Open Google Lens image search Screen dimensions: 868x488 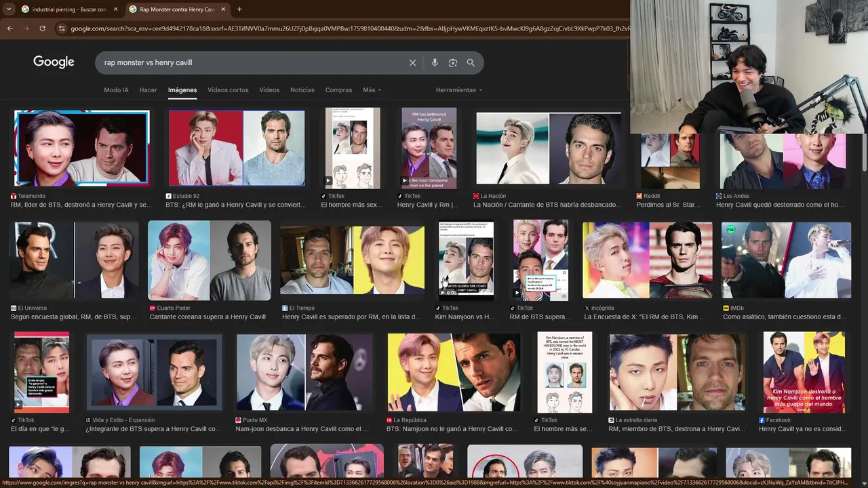[x=452, y=62]
